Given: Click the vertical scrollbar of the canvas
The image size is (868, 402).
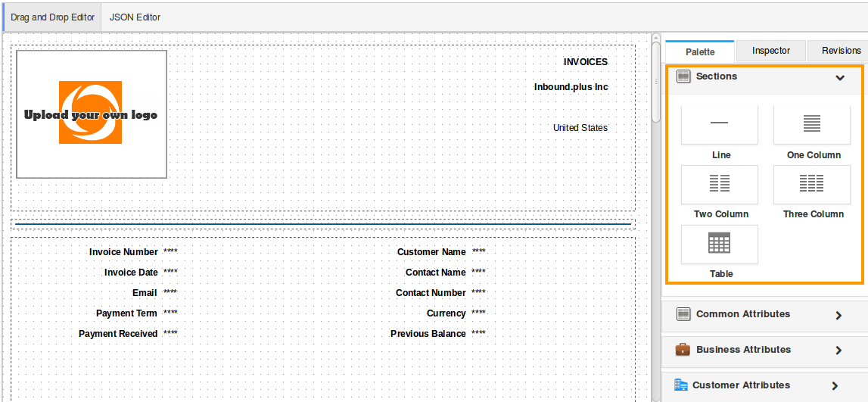Looking at the screenshot, I should tap(656, 82).
